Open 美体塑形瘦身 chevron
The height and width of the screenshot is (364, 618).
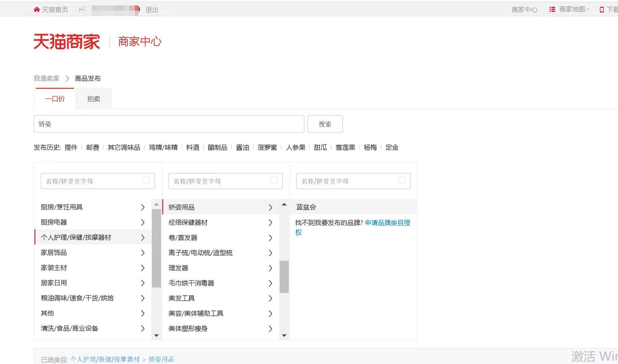point(270,329)
